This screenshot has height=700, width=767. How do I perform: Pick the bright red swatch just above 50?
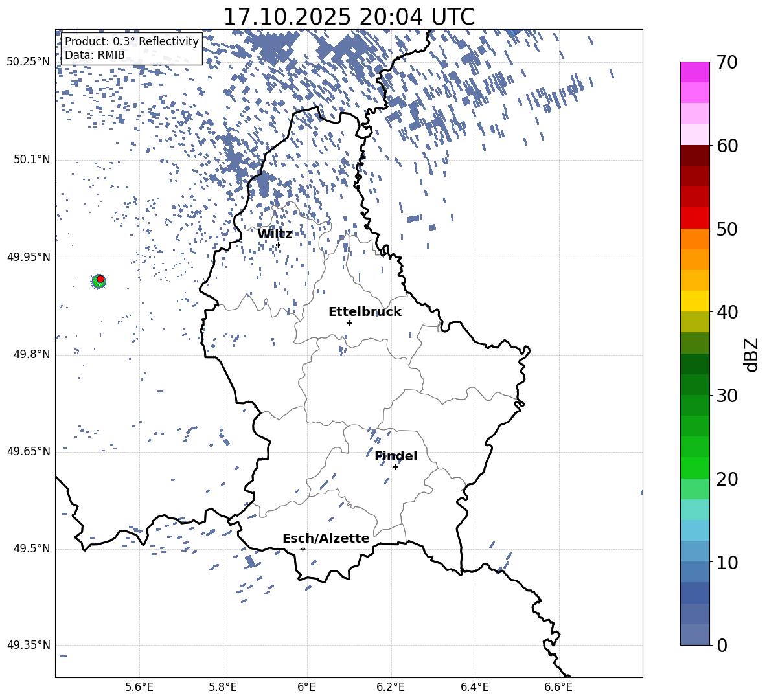point(694,218)
